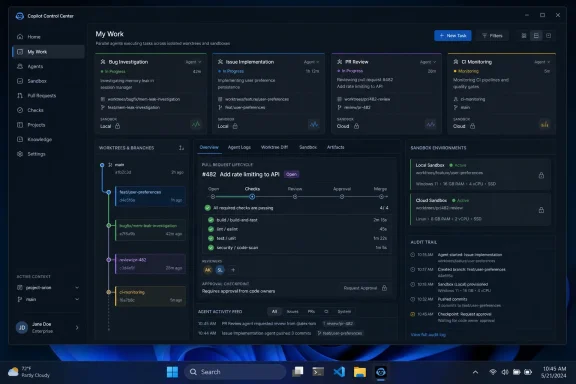Expand Agent dropdown on Issue Implementation card

312,62
